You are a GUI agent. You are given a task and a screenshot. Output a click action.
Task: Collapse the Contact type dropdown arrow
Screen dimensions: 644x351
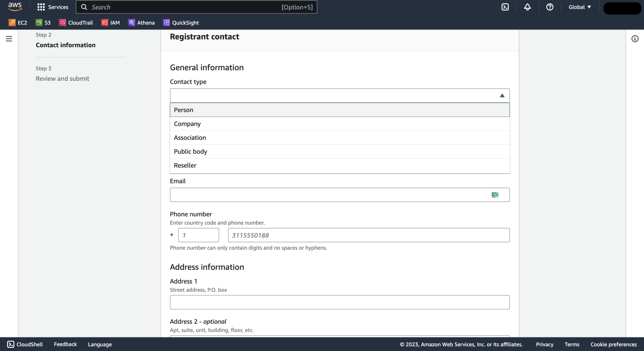point(502,95)
